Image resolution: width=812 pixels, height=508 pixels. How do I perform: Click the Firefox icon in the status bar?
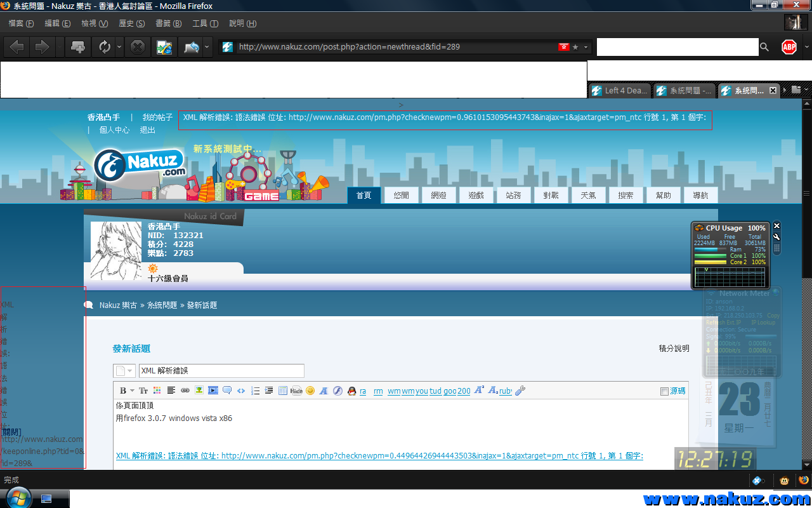(x=803, y=480)
